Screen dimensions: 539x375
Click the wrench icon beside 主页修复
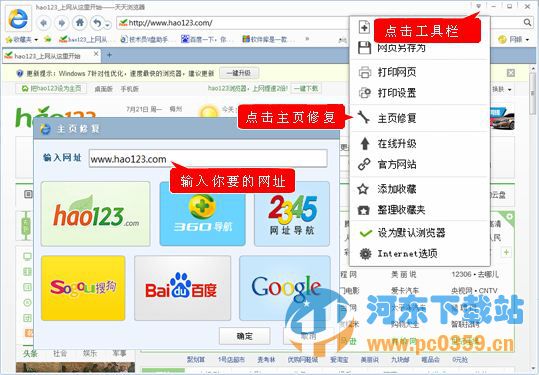coord(364,118)
